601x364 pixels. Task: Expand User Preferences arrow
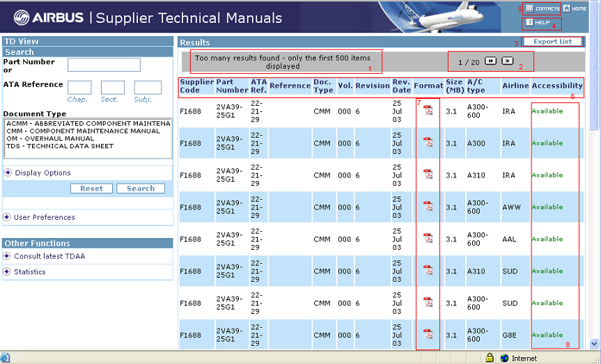coord(7,217)
